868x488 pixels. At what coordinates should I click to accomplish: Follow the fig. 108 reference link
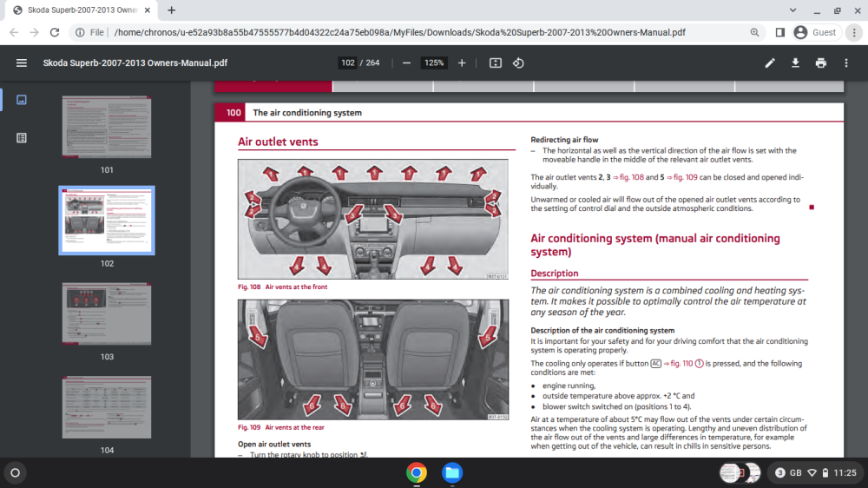click(628, 177)
